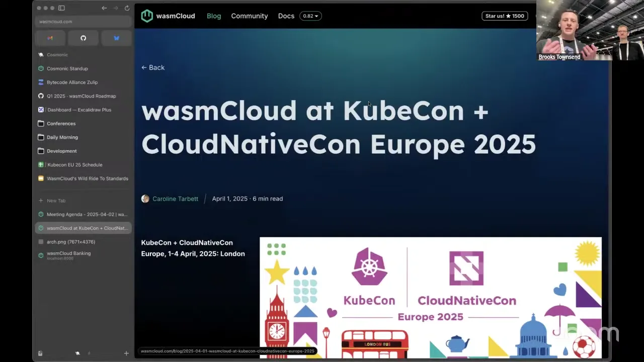Click the Conferences folder icon
Image resolution: width=644 pixels, height=362 pixels.
coord(41,124)
